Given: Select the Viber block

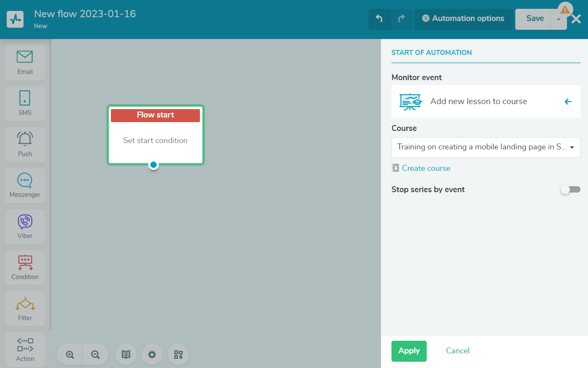Looking at the screenshot, I should (x=25, y=227).
